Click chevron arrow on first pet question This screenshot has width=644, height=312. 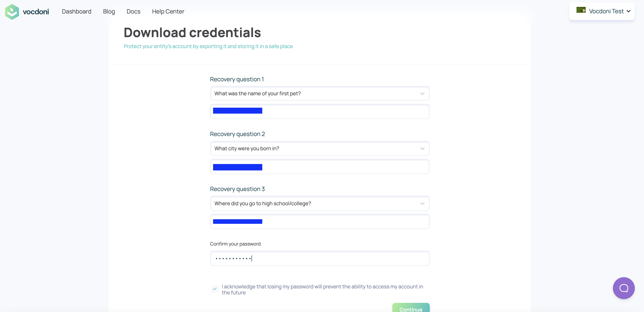tap(422, 93)
